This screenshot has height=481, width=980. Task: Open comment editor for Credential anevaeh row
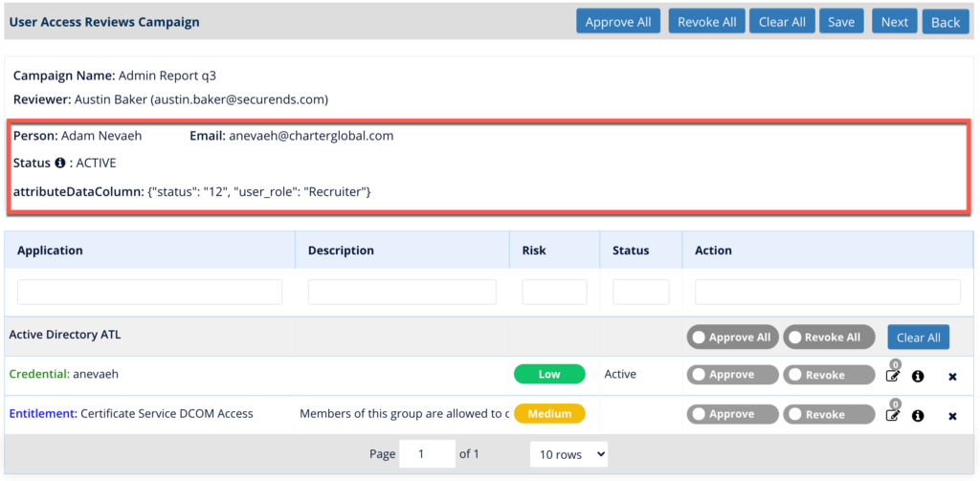[893, 376]
